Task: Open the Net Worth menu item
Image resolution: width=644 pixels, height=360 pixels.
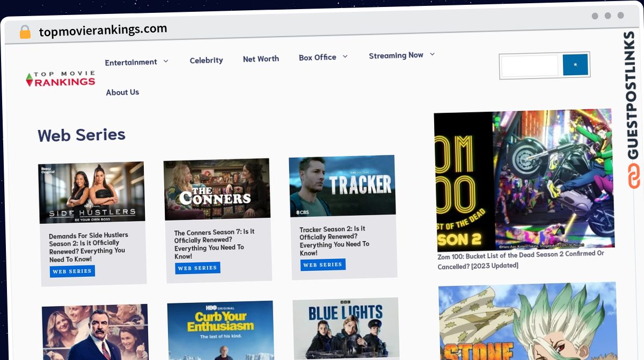Action: click(261, 59)
